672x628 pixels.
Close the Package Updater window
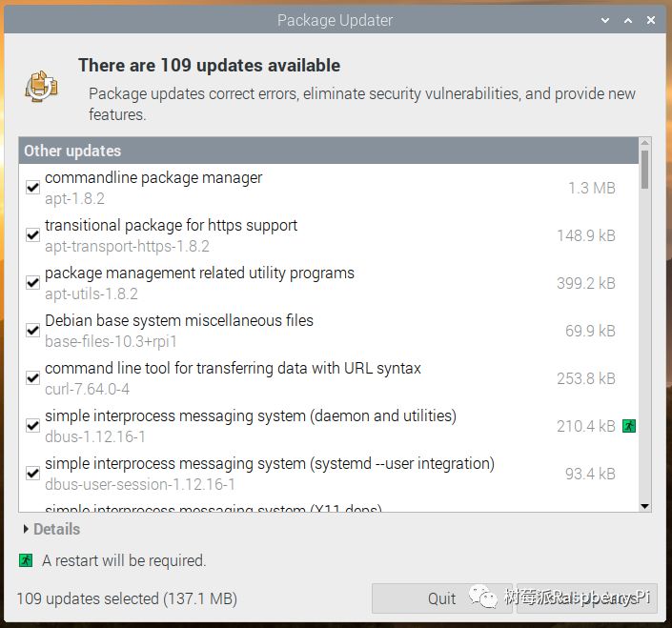[x=649, y=20]
